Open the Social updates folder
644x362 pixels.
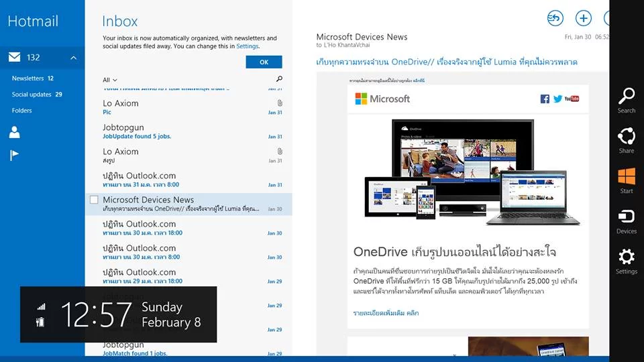coord(36,95)
